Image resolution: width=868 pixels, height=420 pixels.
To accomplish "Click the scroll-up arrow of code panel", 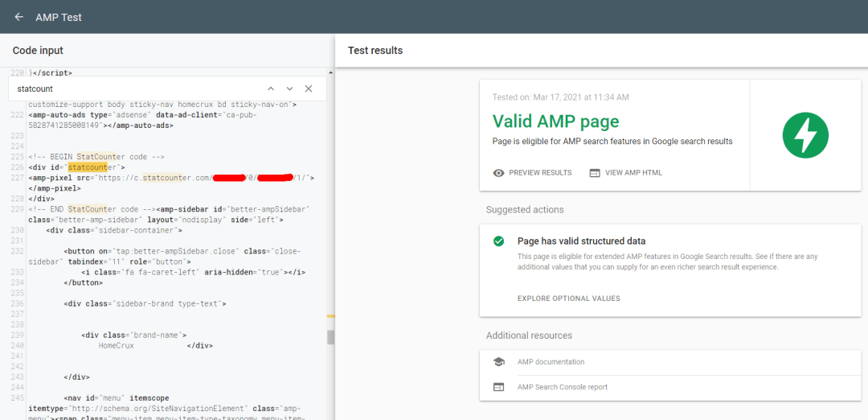I will 330,72.
